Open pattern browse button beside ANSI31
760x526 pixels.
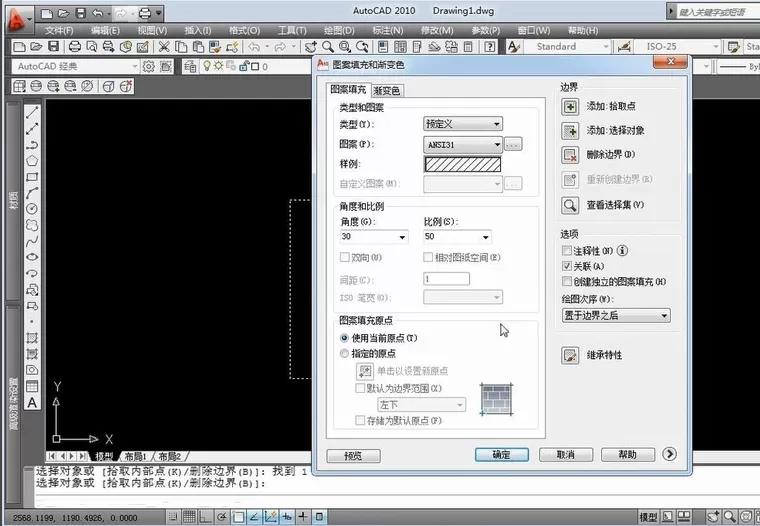pyautogui.click(x=513, y=144)
